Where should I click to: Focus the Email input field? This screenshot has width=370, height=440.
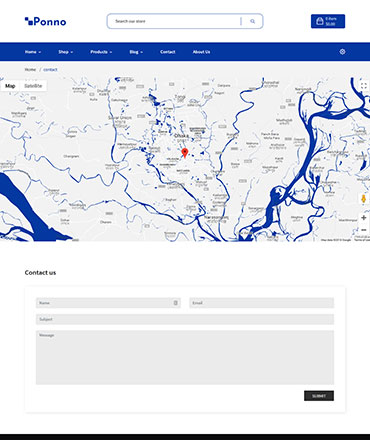pos(262,303)
